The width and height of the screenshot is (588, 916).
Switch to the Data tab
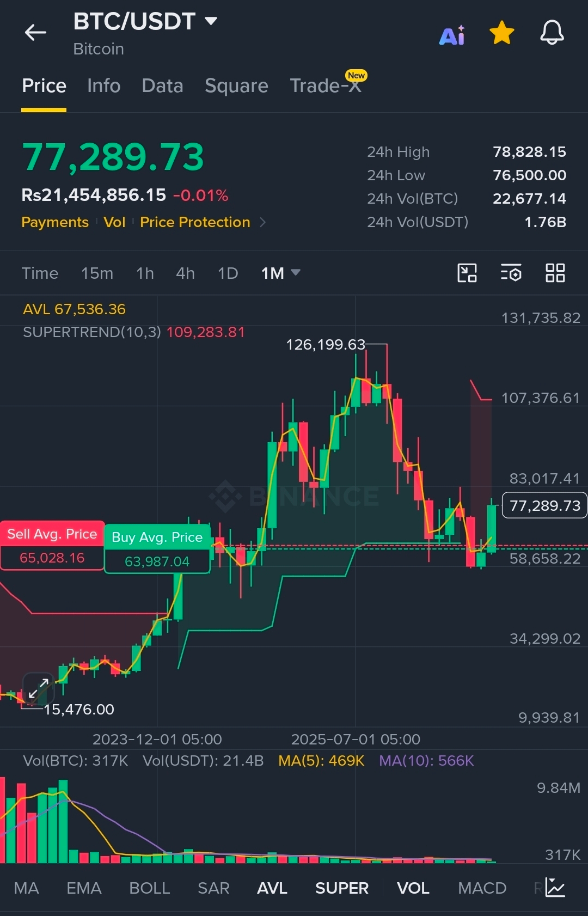pos(162,86)
